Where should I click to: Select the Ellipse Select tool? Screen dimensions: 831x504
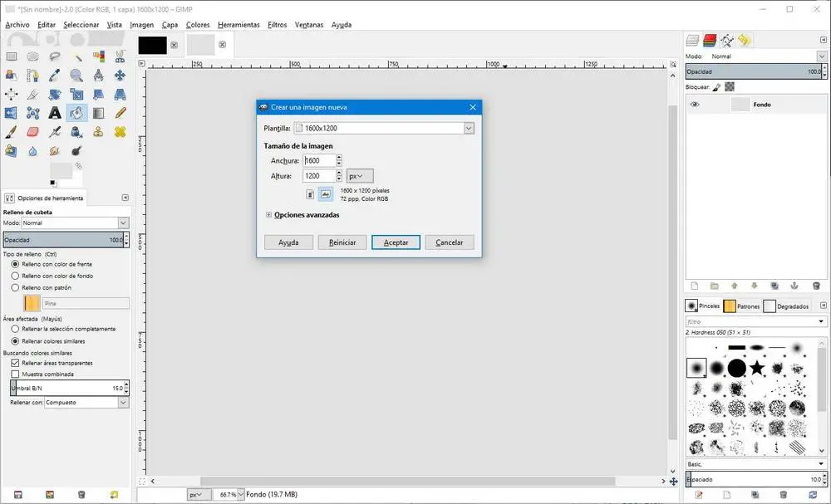pos(33,56)
